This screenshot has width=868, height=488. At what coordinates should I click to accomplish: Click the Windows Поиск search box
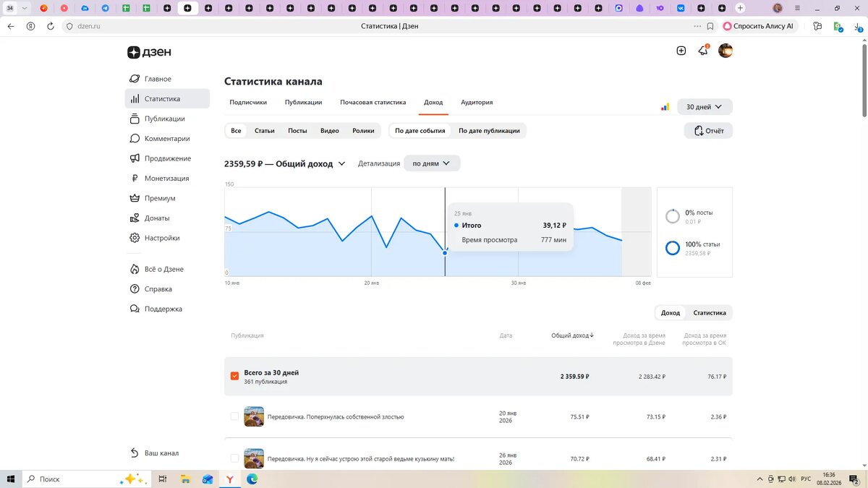click(x=87, y=479)
